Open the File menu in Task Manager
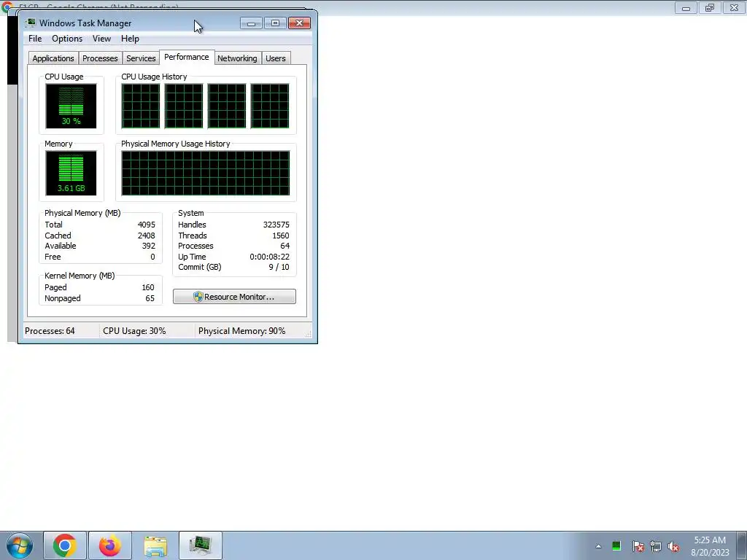The height and width of the screenshot is (560, 747). point(35,39)
